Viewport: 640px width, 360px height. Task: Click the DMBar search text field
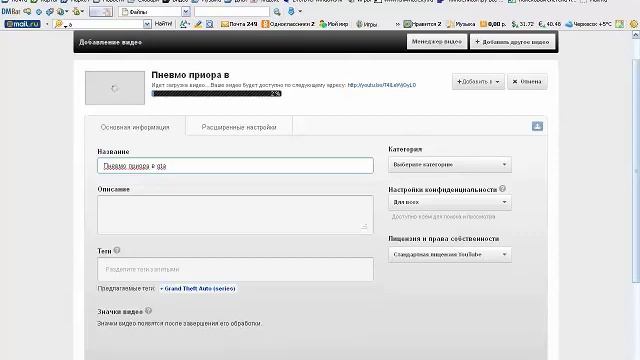coord(231,11)
